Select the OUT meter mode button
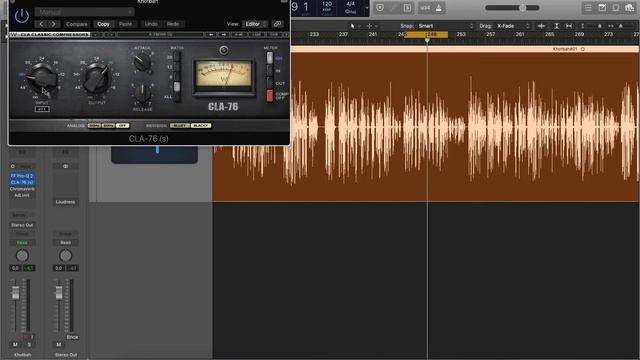Screen dimensions: 640x360 pyautogui.click(x=269, y=83)
